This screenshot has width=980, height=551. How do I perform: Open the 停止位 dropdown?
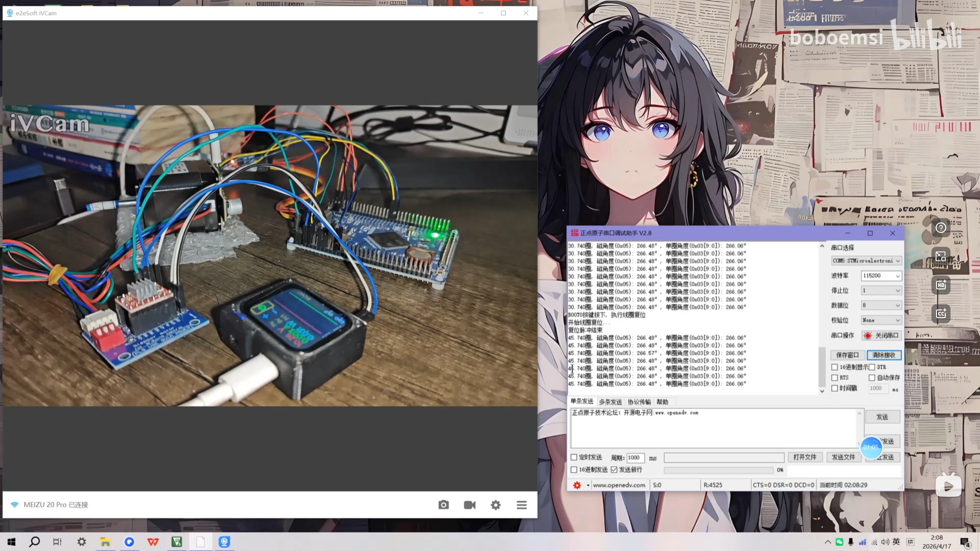click(881, 290)
